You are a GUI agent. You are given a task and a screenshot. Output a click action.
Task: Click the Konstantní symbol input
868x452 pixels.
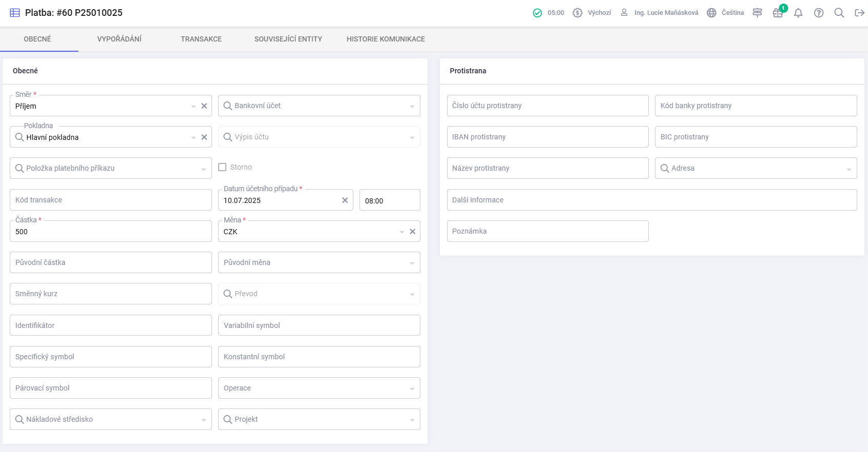pyautogui.click(x=319, y=357)
